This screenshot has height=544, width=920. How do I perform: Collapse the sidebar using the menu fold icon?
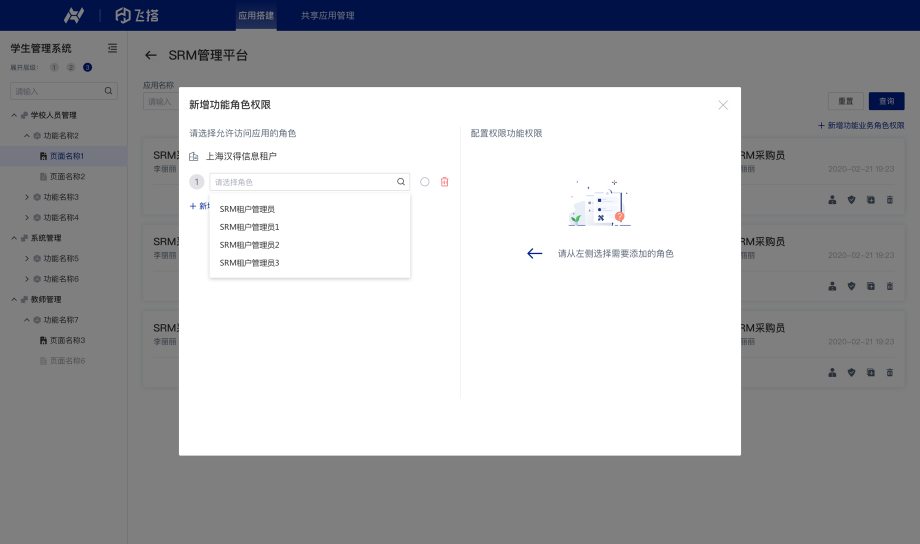click(112, 48)
